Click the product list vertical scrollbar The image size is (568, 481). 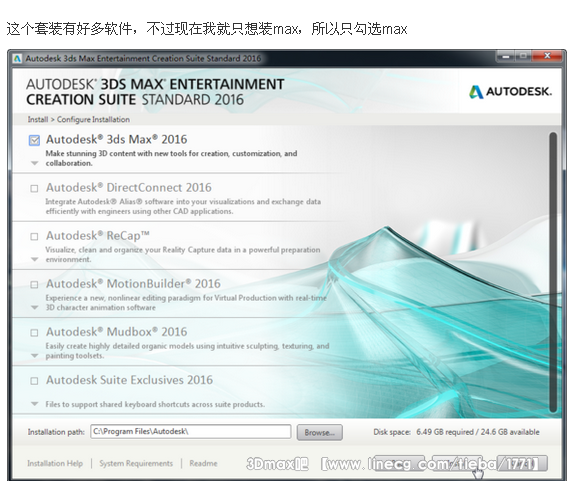(553, 272)
